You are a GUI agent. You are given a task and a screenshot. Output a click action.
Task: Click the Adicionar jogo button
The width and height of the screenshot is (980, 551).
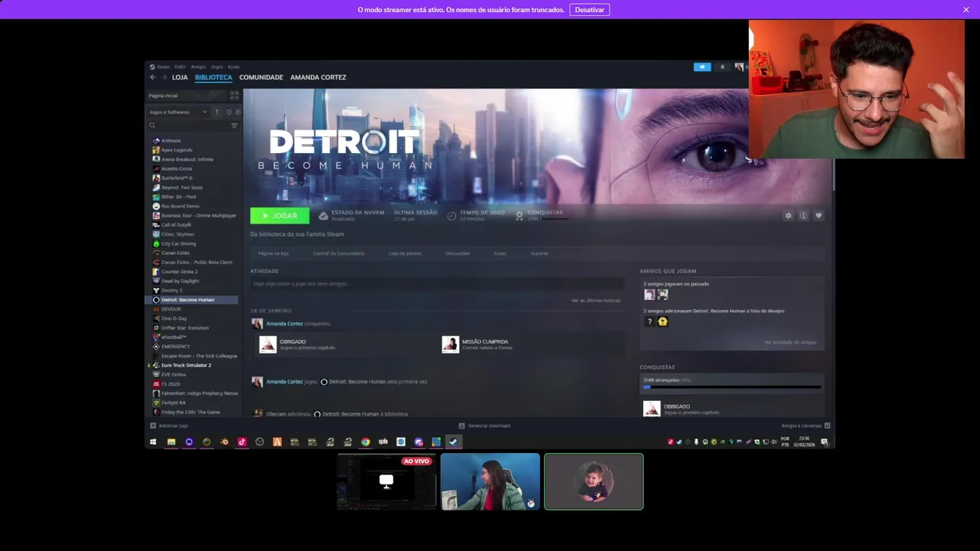pyautogui.click(x=169, y=425)
